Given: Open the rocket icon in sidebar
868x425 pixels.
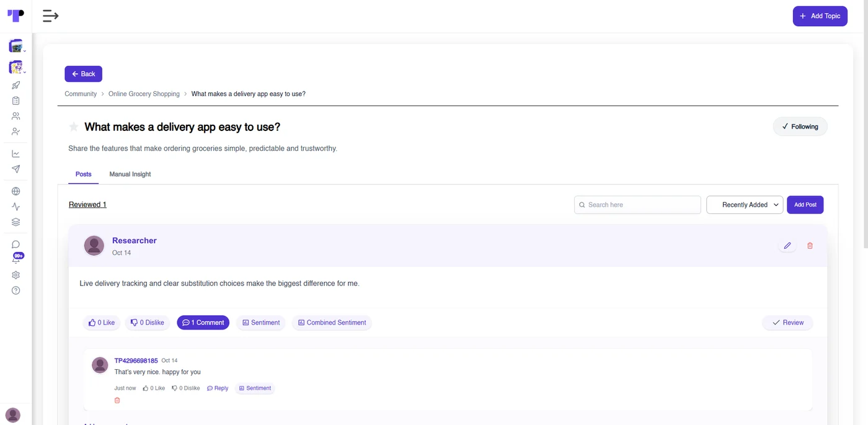Looking at the screenshot, I should 16,85.
